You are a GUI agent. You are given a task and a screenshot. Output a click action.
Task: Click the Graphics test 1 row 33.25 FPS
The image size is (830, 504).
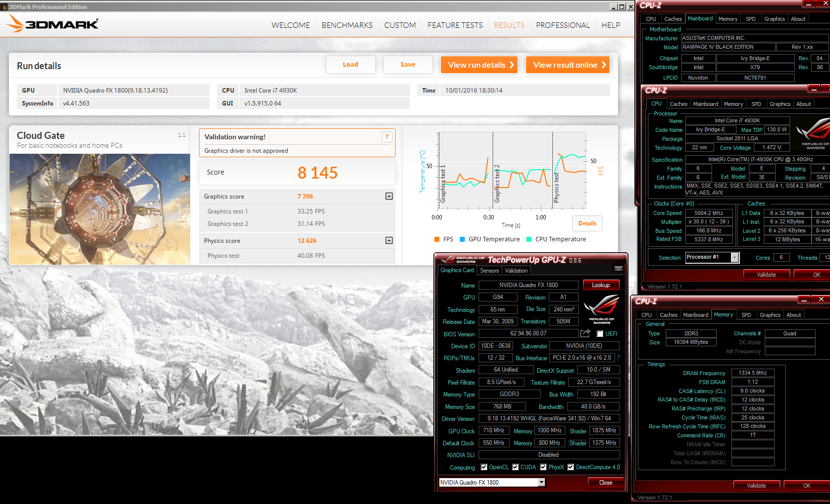[297, 211]
